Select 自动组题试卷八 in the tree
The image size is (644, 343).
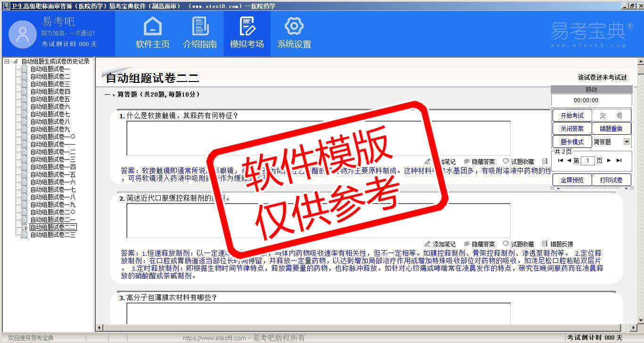50,122
